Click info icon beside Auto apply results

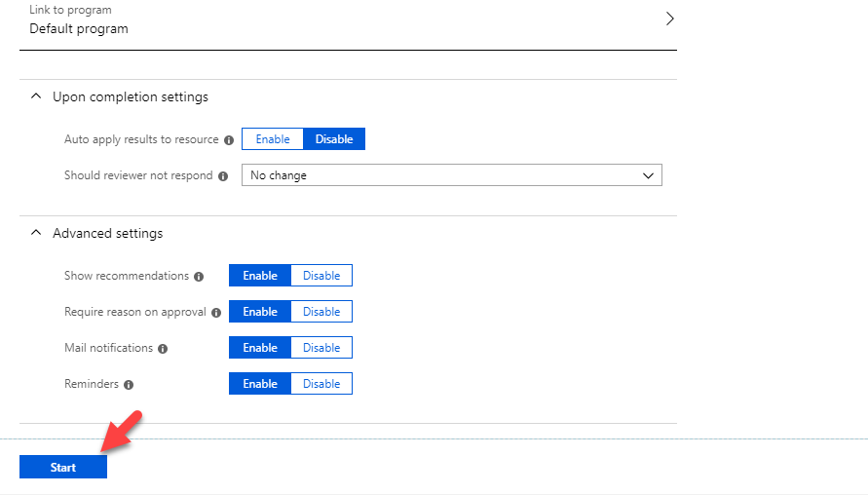click(x=229, y=140)
